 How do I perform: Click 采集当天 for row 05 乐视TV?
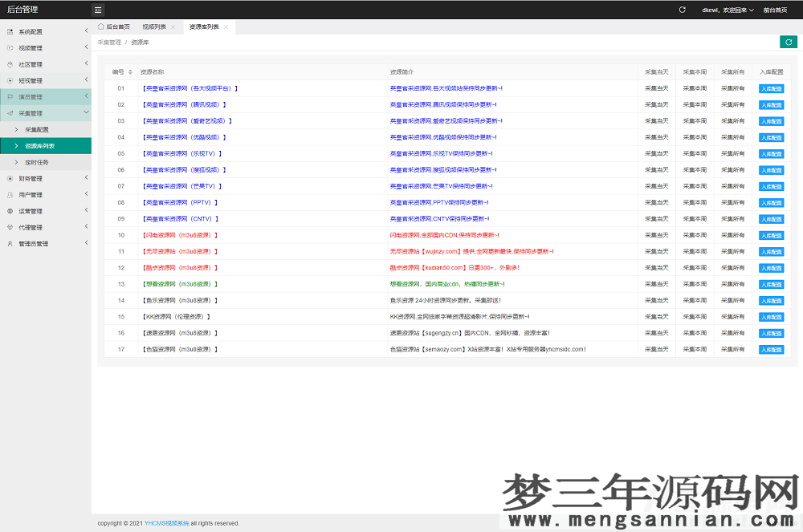point(656,154)
